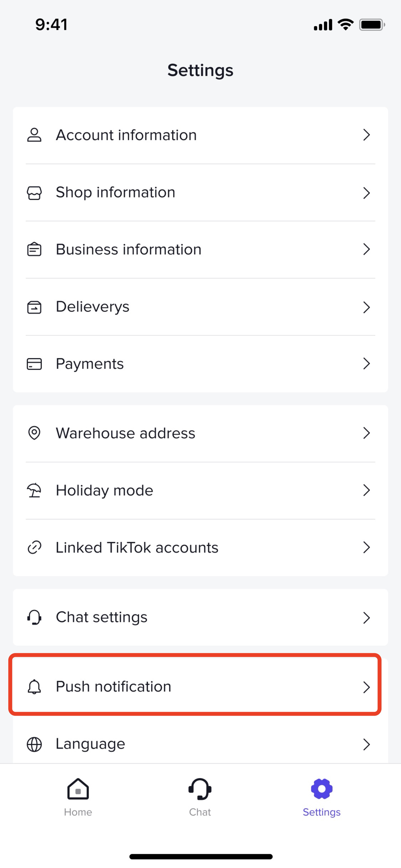Switch to the Chat tab

tap(200, 797)
